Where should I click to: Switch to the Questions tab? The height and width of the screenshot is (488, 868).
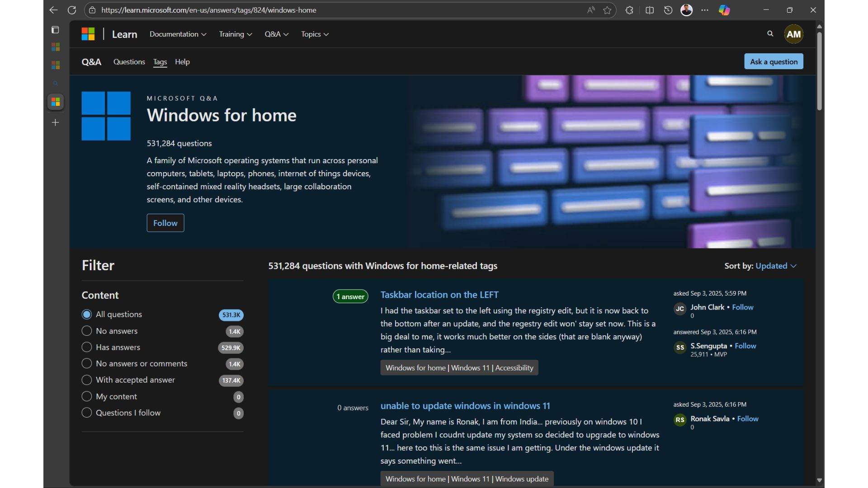point(129,62)
